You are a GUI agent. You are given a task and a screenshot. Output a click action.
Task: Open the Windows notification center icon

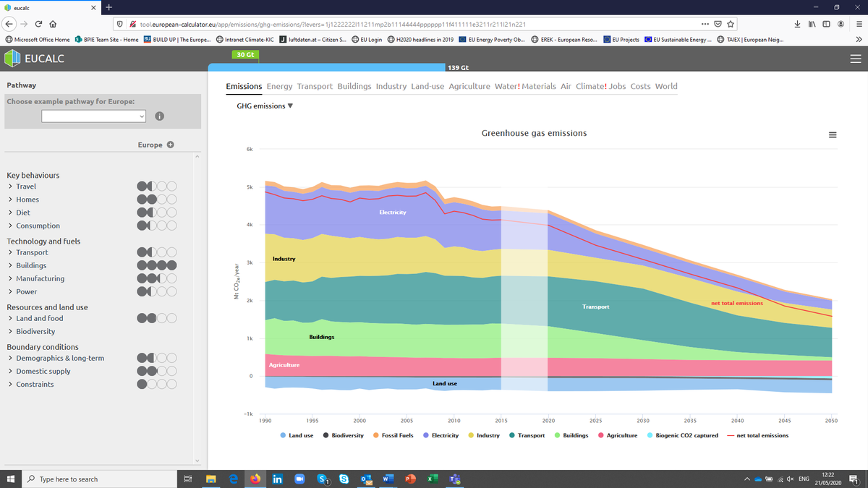pos(854,479)
